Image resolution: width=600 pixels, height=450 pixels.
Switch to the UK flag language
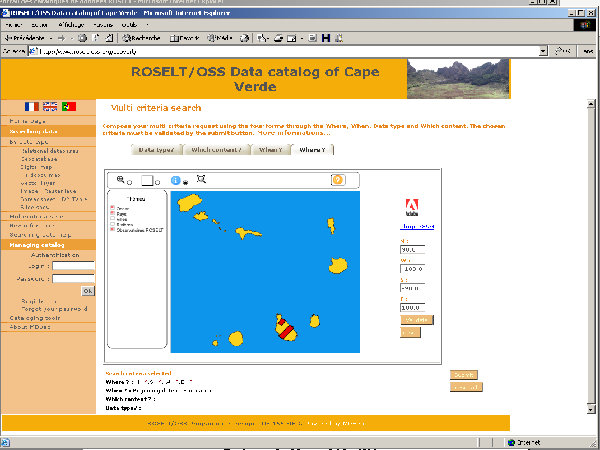50,106
